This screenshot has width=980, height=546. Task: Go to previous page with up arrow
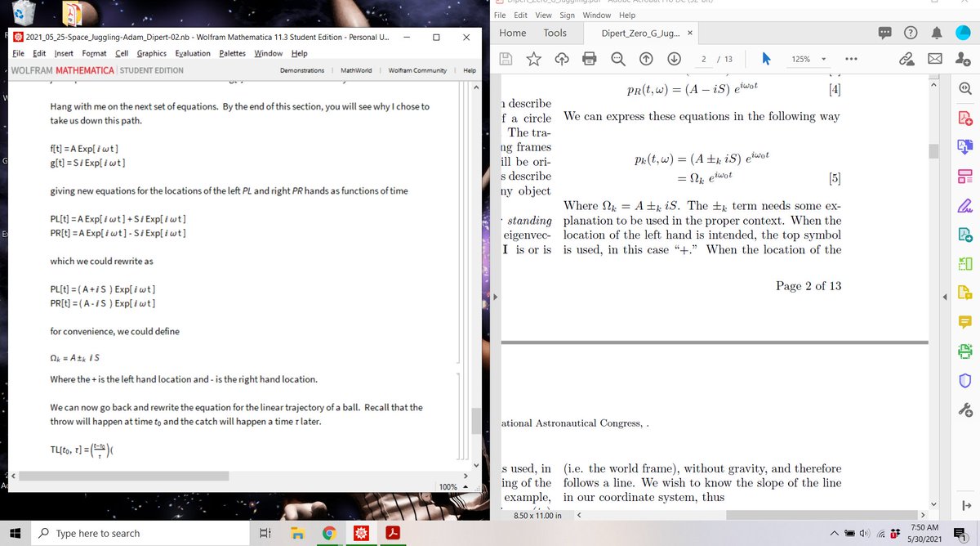(646, 59)
